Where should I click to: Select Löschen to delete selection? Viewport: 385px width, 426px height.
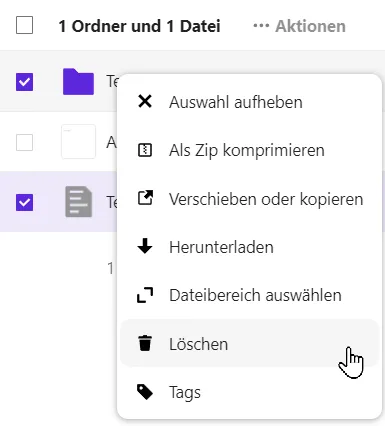[249, 343]
